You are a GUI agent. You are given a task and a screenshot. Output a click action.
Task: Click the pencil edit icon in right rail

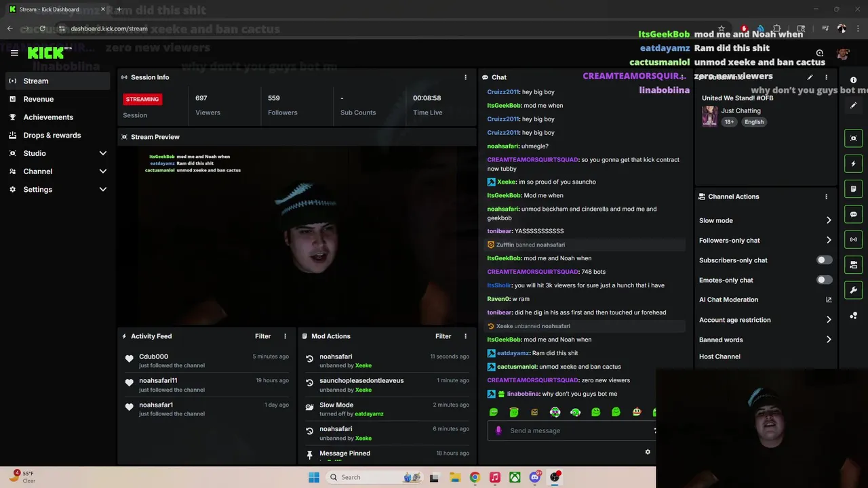853,105
